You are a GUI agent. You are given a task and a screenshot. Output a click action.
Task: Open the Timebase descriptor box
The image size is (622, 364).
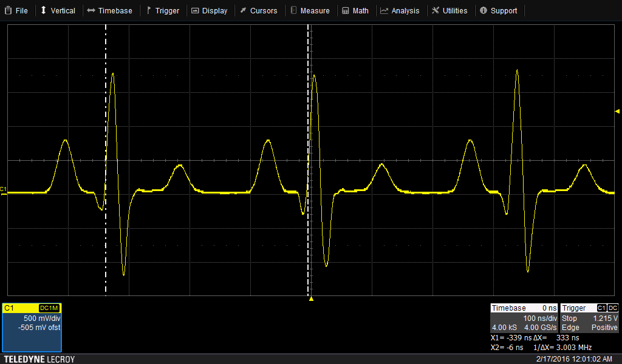pyautogui.click(x=524, y=317)
